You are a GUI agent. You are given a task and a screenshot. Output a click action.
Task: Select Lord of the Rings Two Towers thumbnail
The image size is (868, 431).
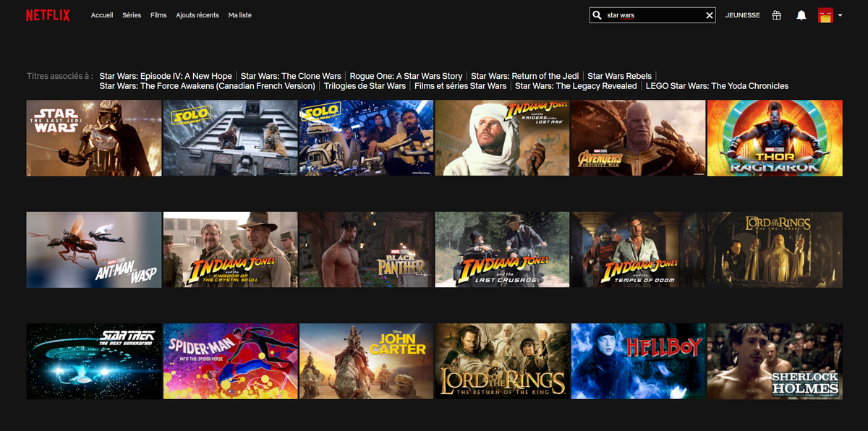pos(775,249)
